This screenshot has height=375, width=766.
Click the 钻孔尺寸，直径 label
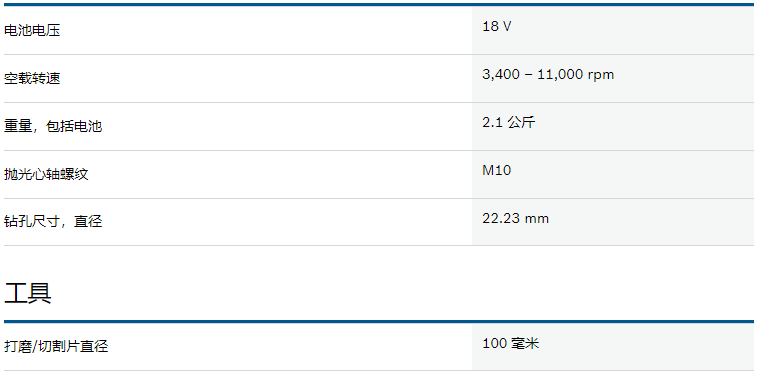coord(53,222)
